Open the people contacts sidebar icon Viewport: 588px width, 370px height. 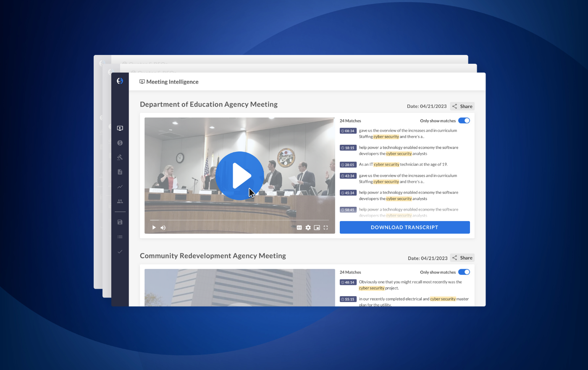pyautogui.click(x=120, y=201)
